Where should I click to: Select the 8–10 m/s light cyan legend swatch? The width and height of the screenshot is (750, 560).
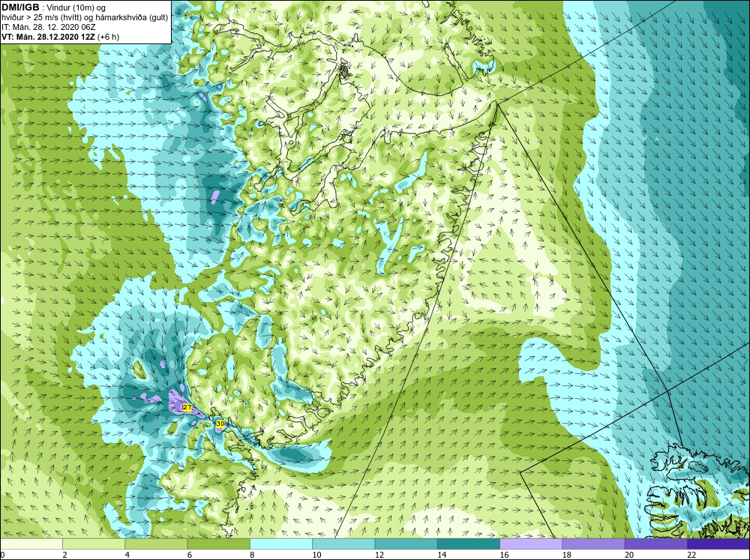281,544
